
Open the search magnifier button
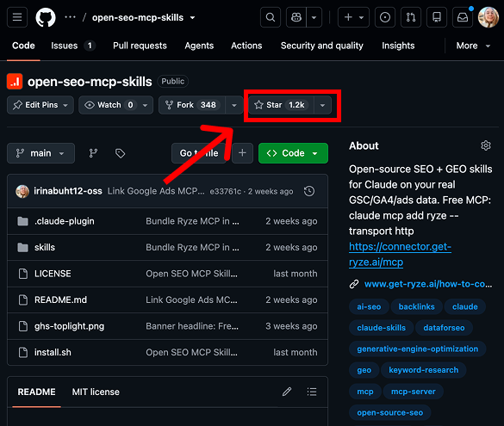coord(271,17)
